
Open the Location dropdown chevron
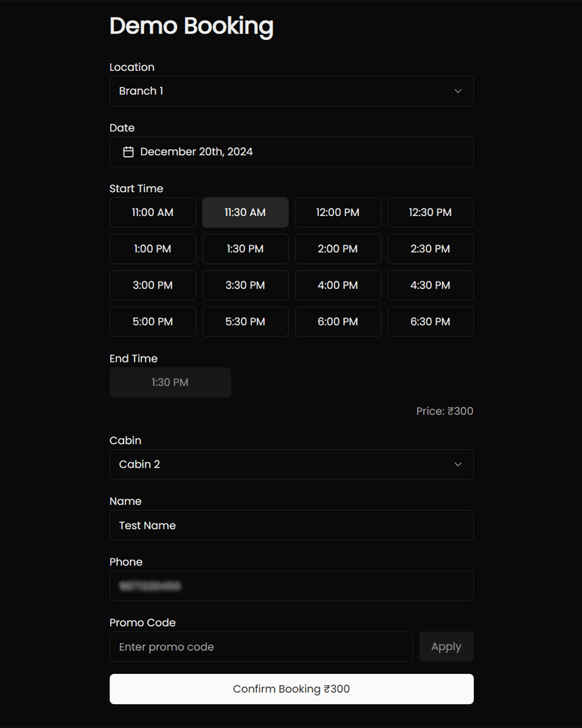pyautogui.click(x=458, y=91)
